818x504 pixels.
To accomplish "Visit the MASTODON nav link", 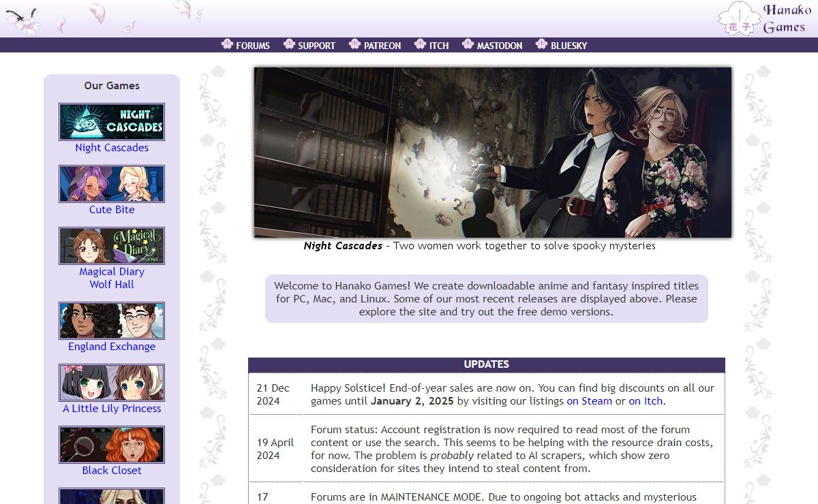I will coord(500,46).
